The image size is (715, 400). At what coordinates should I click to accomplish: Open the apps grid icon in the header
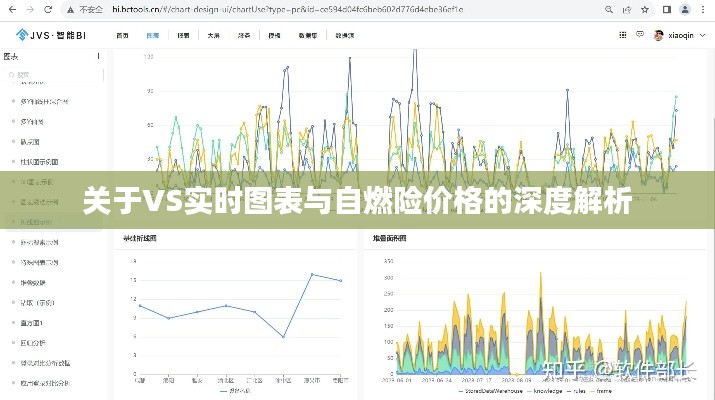click(x=623, y=35)
